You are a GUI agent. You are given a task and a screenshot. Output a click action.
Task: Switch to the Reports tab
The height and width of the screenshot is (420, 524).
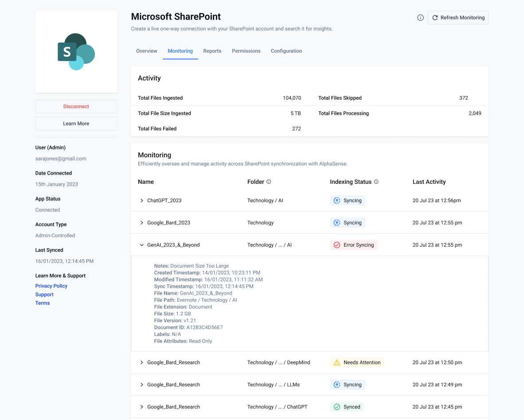coord(212,51)
